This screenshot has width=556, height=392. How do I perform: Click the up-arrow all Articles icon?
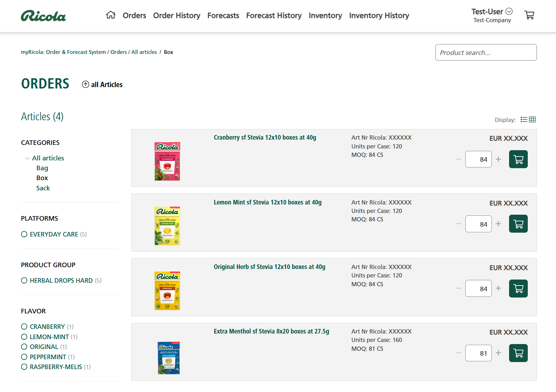pos(85,84)
